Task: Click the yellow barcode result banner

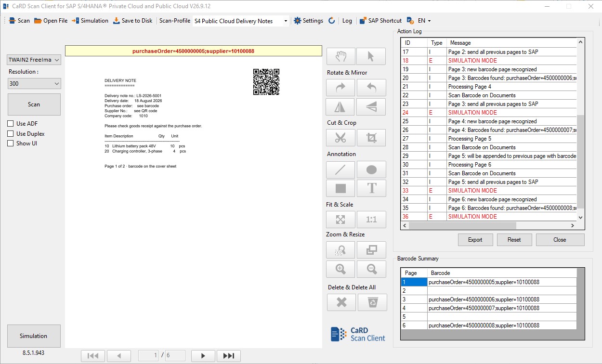Action: pyautogui.click(x=193, y=51)
